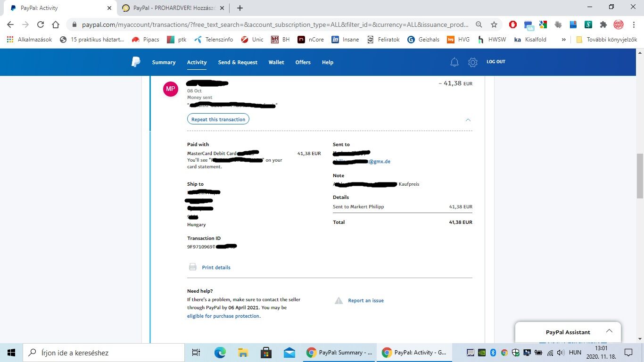
Task: Open the red stop-hand adblock extension
Action: tap(513, 25)
